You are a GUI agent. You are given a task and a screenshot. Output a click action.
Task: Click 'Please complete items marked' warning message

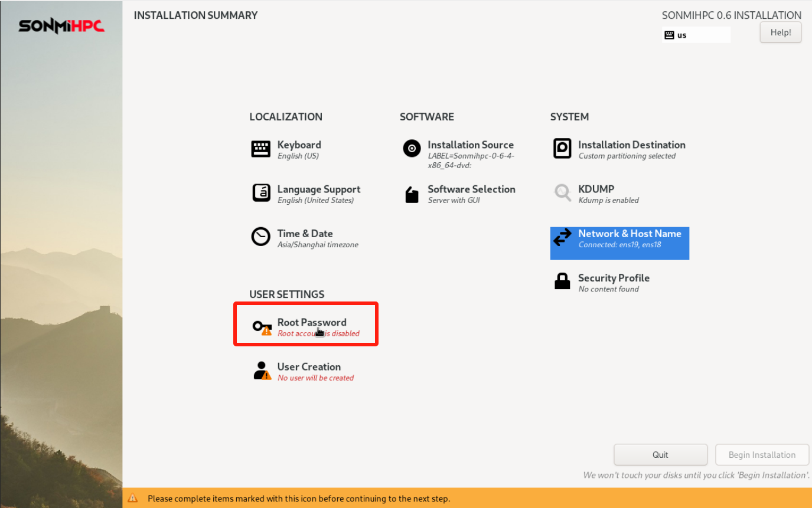click(x=299, y=499)
